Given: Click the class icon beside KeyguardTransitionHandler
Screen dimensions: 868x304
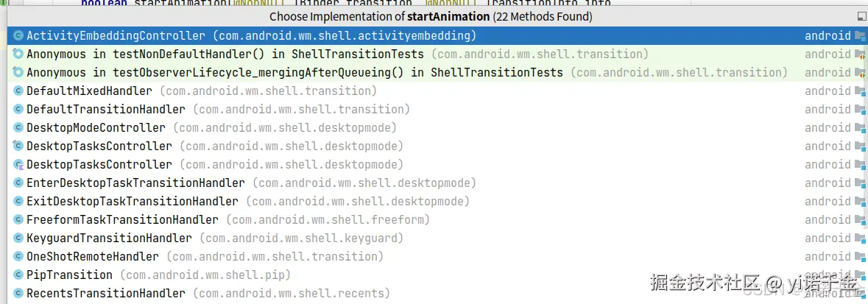Looking at the screenshot, I should click(x=18, y=238).
